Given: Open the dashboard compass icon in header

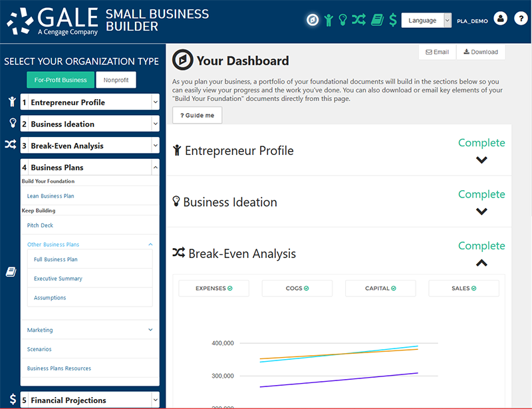Looking at the screenshot, I should tap(313, 20).
